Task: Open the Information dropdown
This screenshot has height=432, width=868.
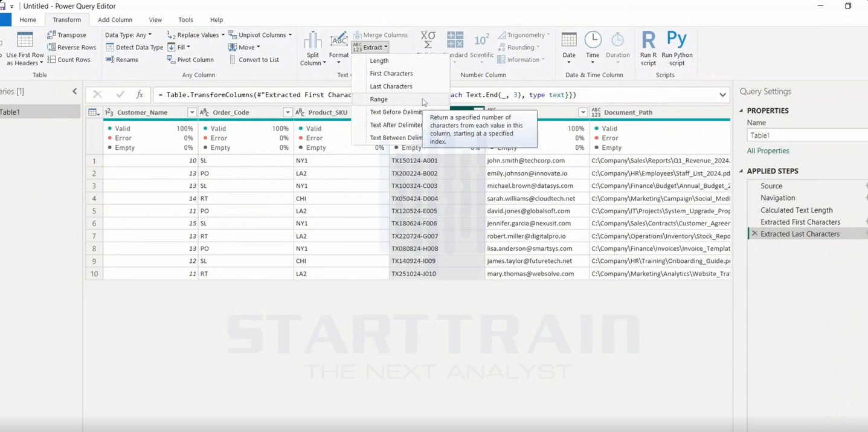Action: [521, 60]
